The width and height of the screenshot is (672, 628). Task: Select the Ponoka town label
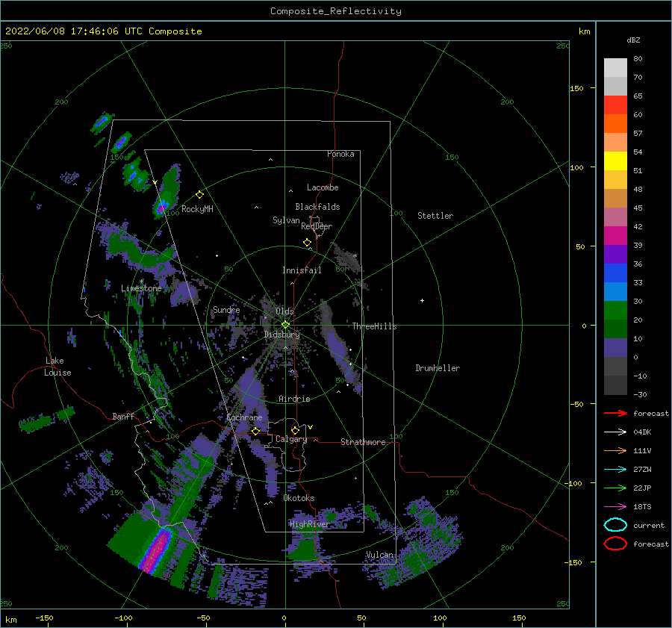coord(340,154)
